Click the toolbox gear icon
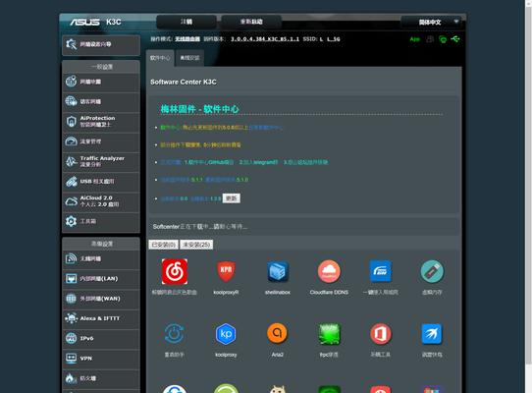 point(71,221)
